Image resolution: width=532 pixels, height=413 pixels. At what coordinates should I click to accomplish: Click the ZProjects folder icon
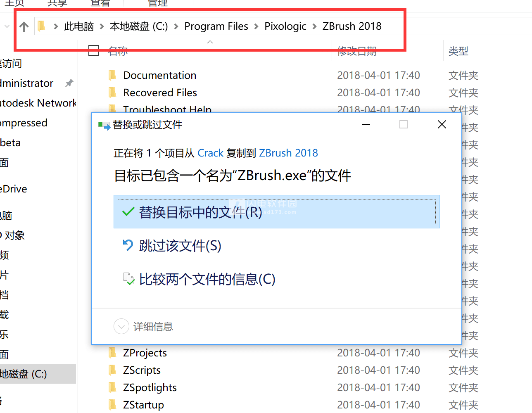pos(112,353)
